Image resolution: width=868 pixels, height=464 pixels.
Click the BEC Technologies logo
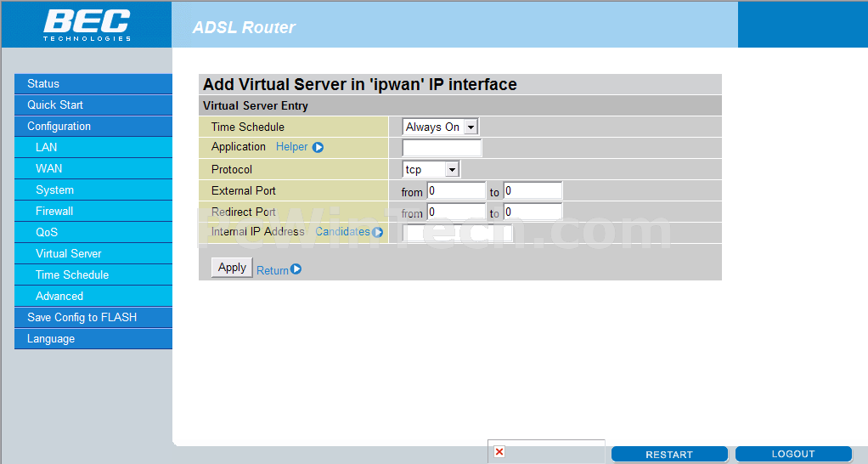pos(87,25)
